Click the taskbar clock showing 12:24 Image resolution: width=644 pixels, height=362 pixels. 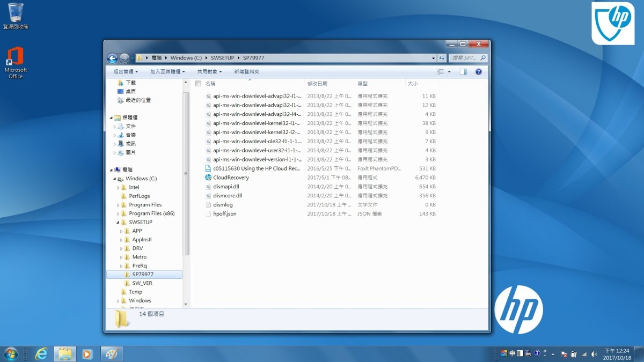(617, 354)
